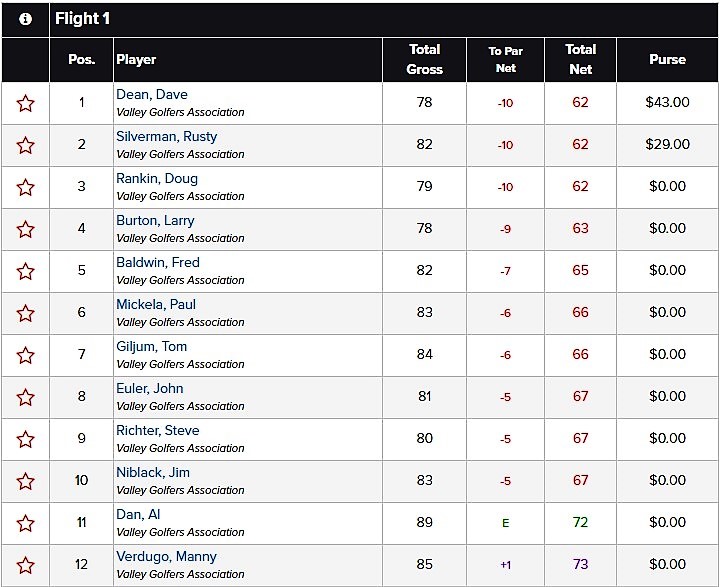Open Silverman, Rusty's player details
Image resolution: width=720 pixels, height=587 pixels.
tap(167, 136)
